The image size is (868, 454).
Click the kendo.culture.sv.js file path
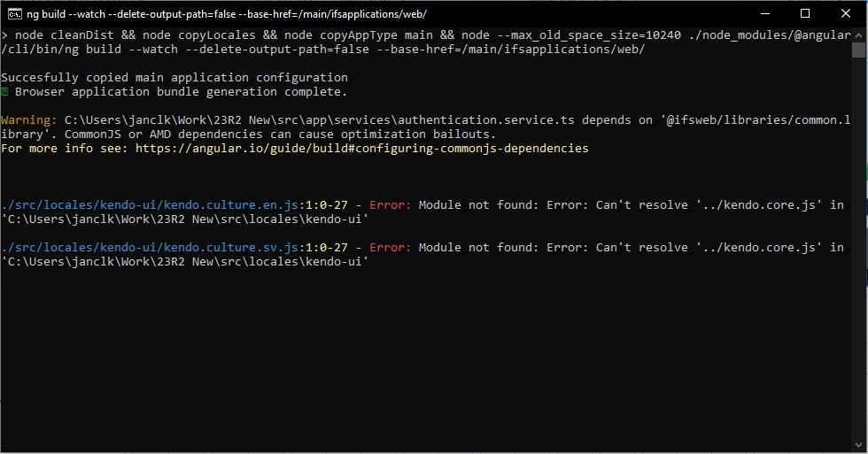click(x=151, y=247)
